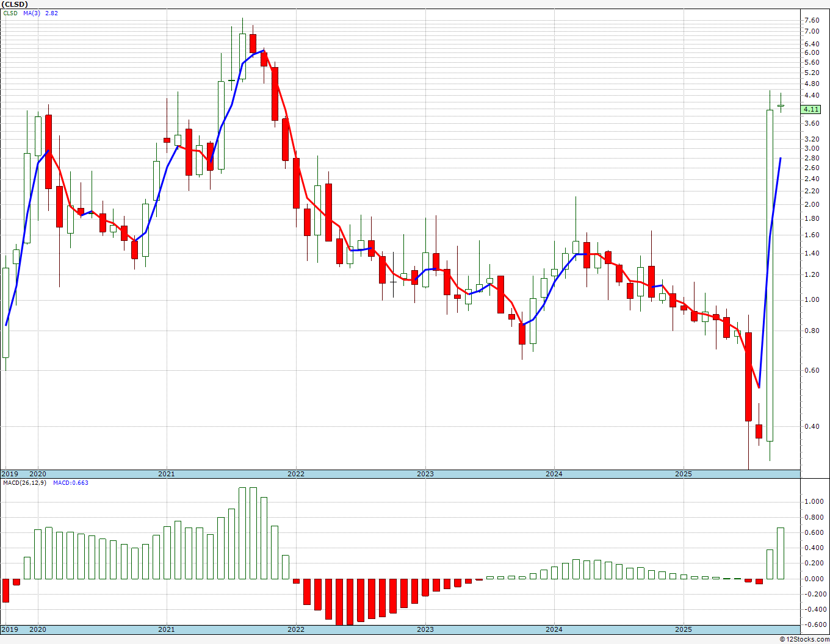The image size is (830, 644).
Task: Click the 1.000 MACD axis label
Action: 814,502
